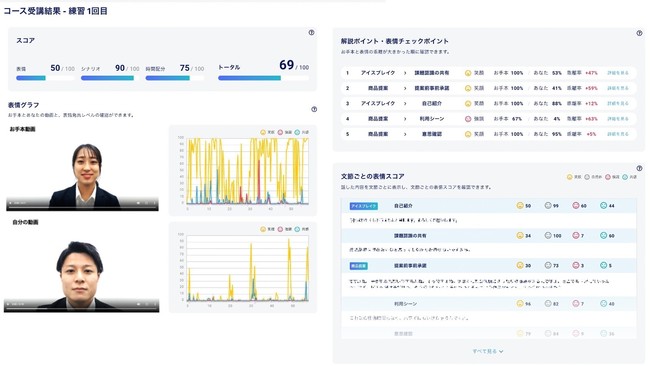The width and height of the screenshot is (650, 366).
Task: Seek on the お手本動画 progress bar
Action: point(82,207)
